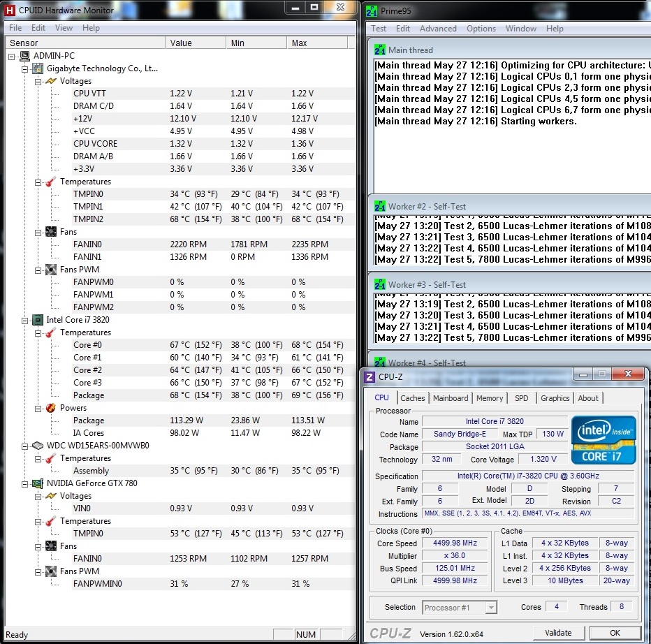Click the motherboard Fans icon

pos(51,232)
